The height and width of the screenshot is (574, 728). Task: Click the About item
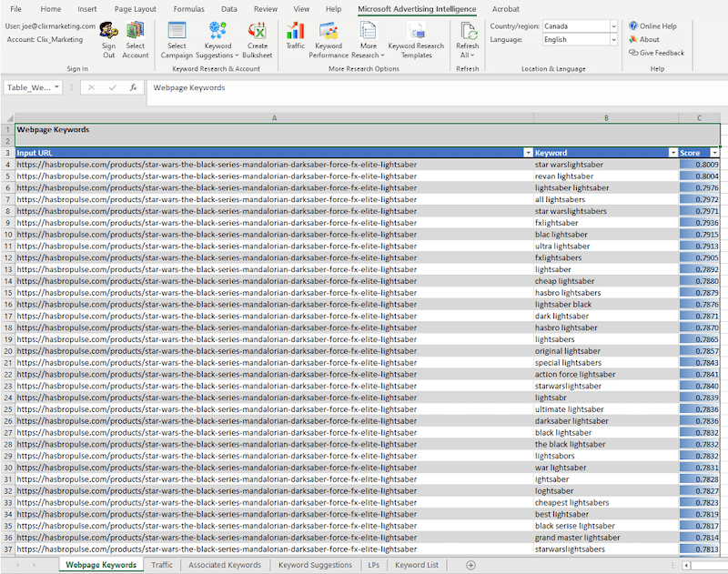644,39
